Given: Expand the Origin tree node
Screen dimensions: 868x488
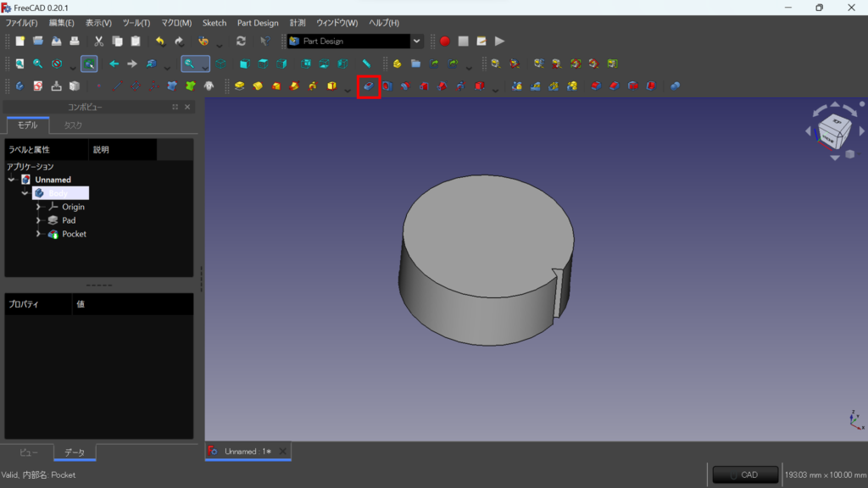Looking at the screenshot, I should click(38, 207).
